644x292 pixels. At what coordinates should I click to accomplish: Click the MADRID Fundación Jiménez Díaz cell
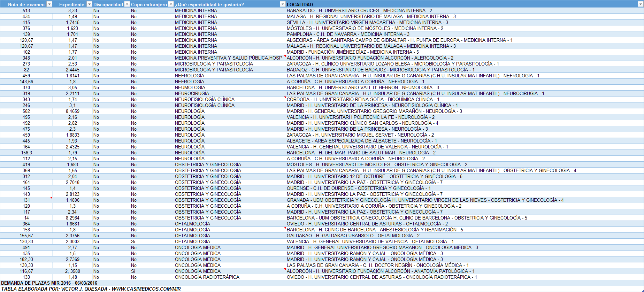(465, 52)
